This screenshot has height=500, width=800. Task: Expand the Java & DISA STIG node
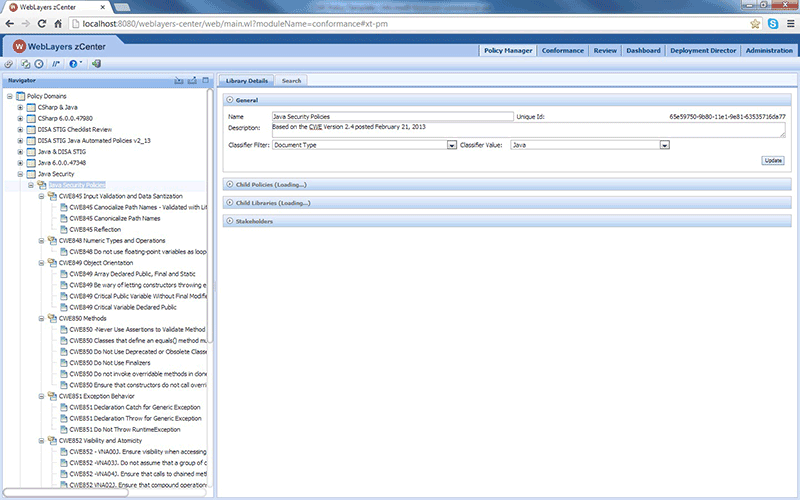(x=20, y=152)
